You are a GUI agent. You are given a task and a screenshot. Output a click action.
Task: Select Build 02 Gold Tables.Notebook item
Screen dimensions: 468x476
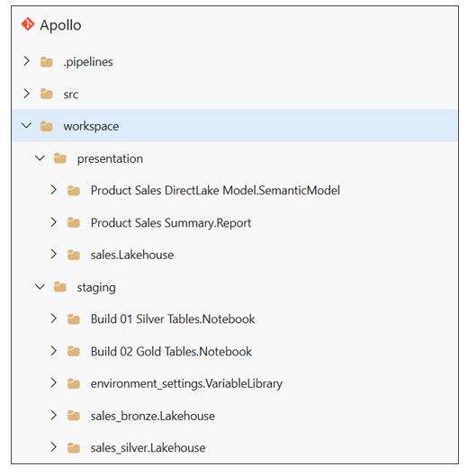click(171, 352)
